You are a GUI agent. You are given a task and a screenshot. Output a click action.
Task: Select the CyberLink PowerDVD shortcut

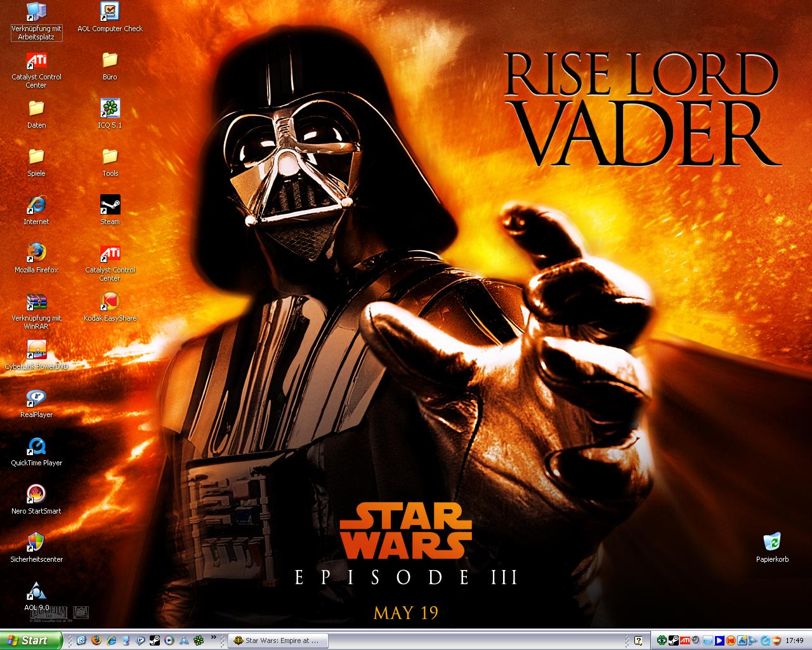coord(36,350)
